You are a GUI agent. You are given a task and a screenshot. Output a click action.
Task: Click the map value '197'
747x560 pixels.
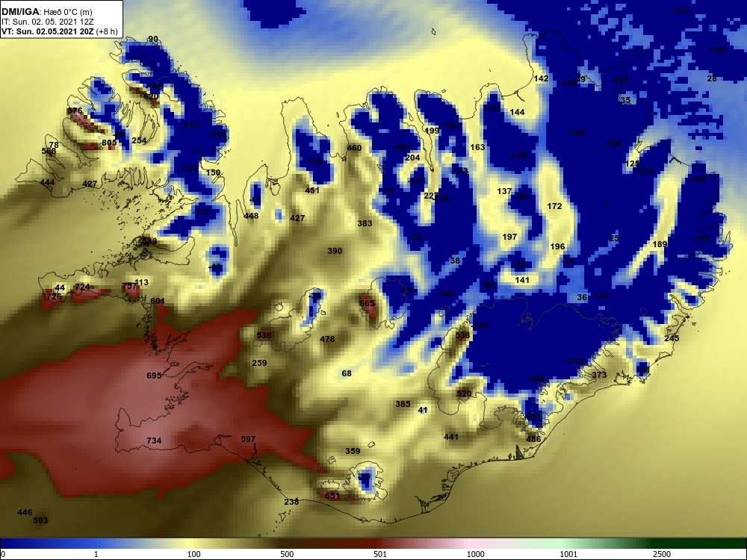[x=509, y=237]
